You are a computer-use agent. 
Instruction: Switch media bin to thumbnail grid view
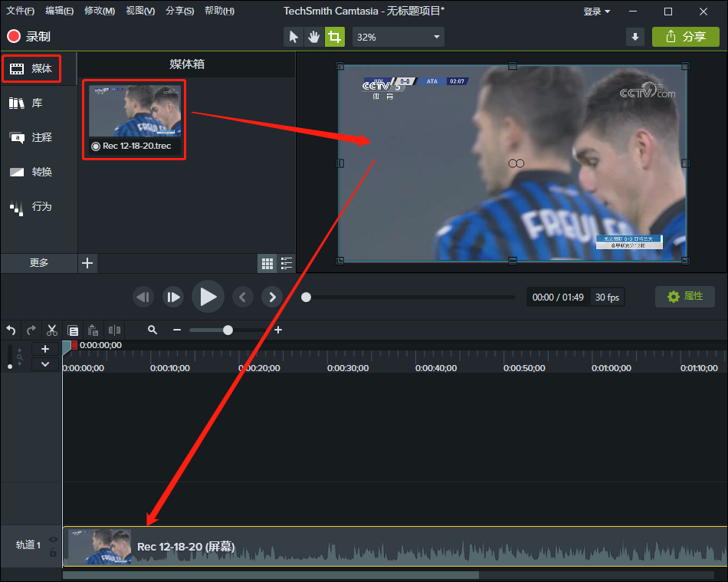coord(267,263)
